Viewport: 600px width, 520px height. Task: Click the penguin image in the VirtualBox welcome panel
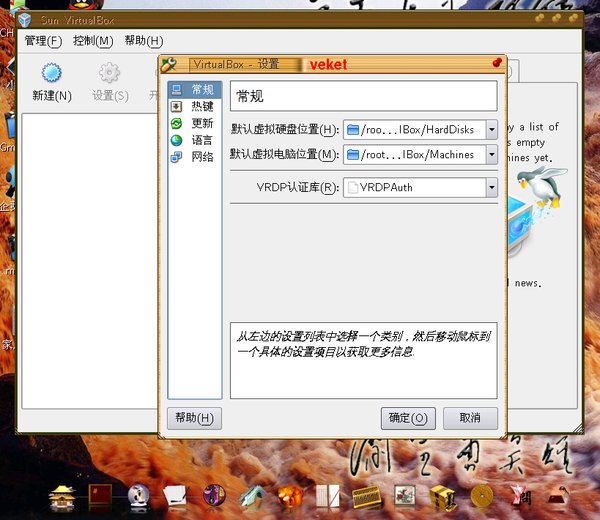click(543, 187)
